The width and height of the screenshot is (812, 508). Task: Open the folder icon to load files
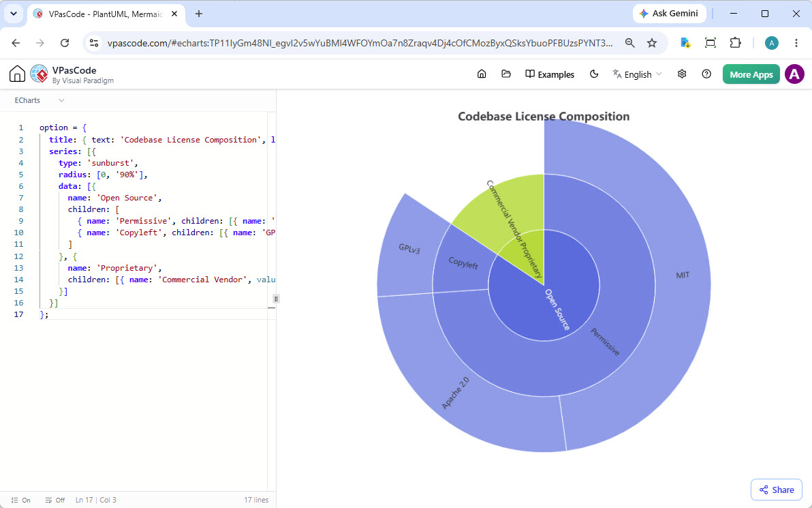pyautogui.click(x=506, y=74)
